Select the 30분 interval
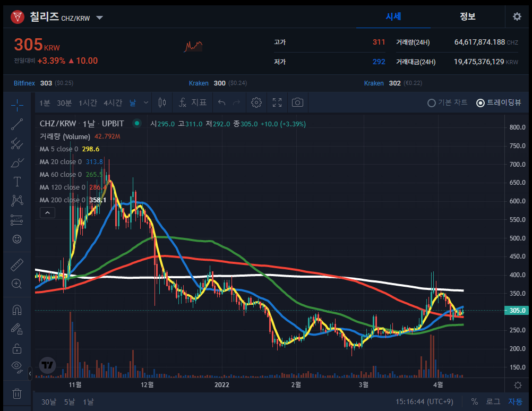 tap(64, 103)
